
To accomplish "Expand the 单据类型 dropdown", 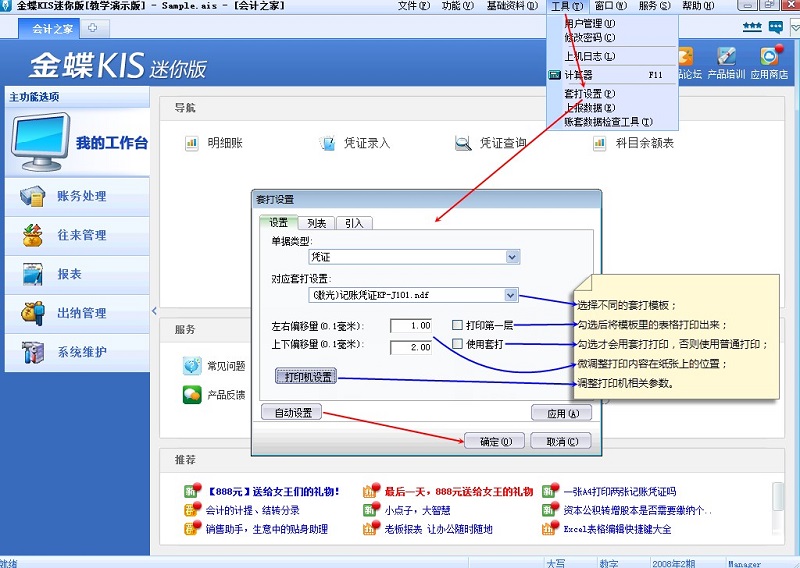I will coord(512,257).
